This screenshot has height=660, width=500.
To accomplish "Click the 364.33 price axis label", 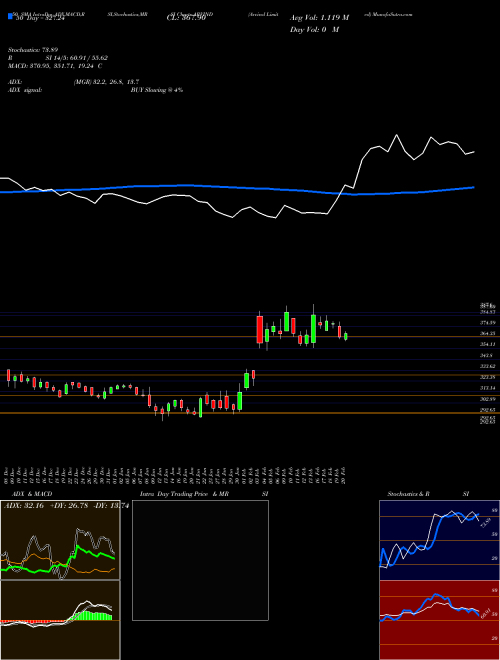I will [489, 333].
